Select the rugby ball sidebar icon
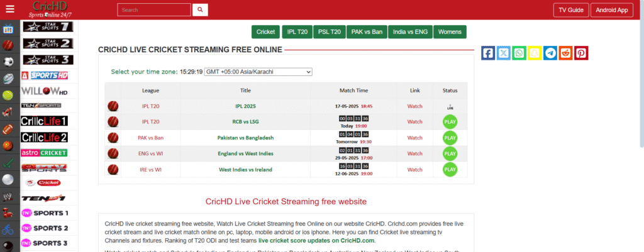644x252 pixels. 8,79
